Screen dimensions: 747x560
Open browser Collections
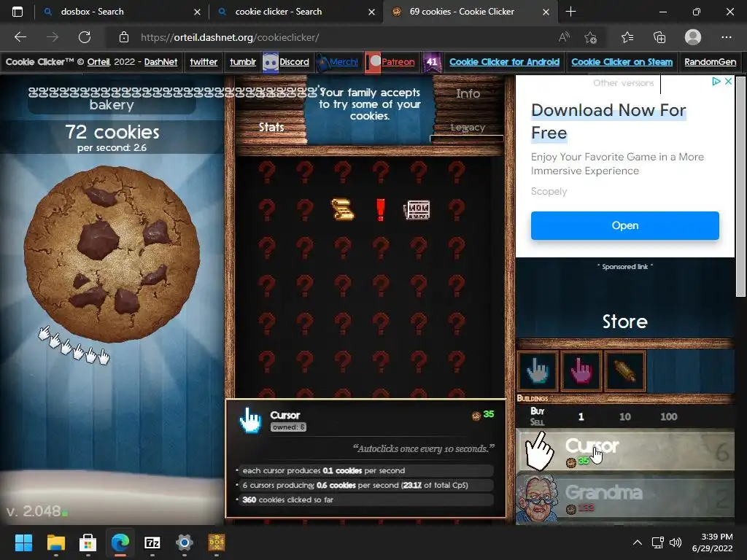point(659,37)
